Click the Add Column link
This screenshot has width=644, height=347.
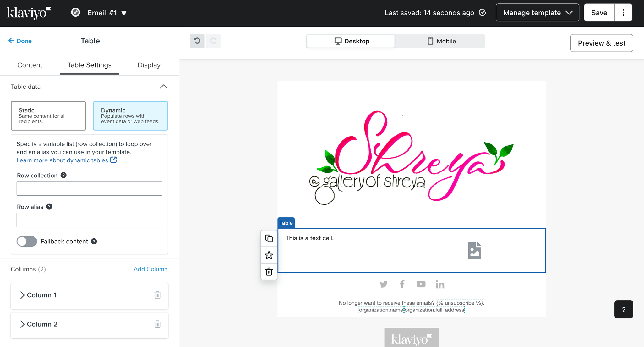click(x=150, y=269)
